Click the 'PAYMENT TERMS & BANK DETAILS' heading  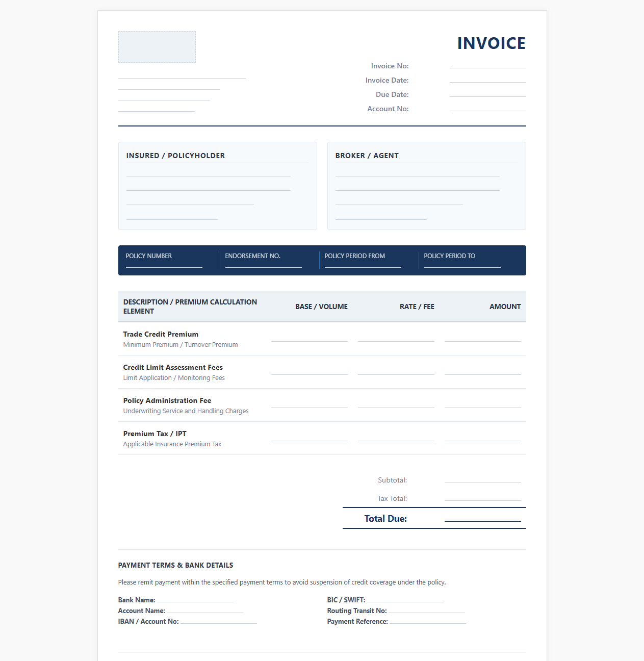tap(176, 565)
